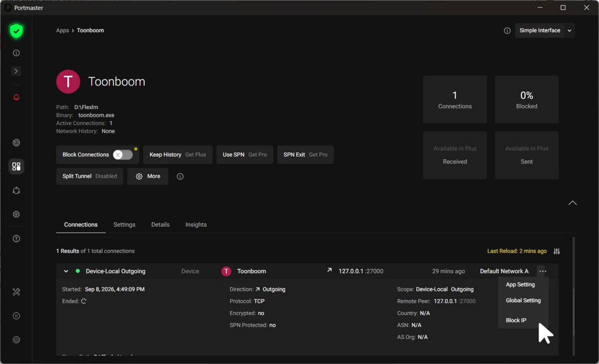Image resolution: width=599 pixels, height=364 pixels.
Task: Click the D:\Flexlm path value
Action: tap(86, 107)
